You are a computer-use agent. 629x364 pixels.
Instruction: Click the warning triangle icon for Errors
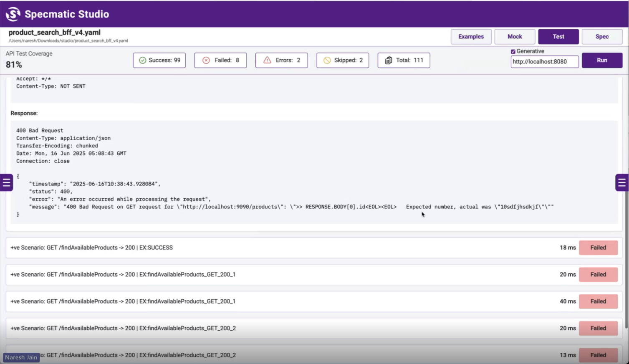267,61
